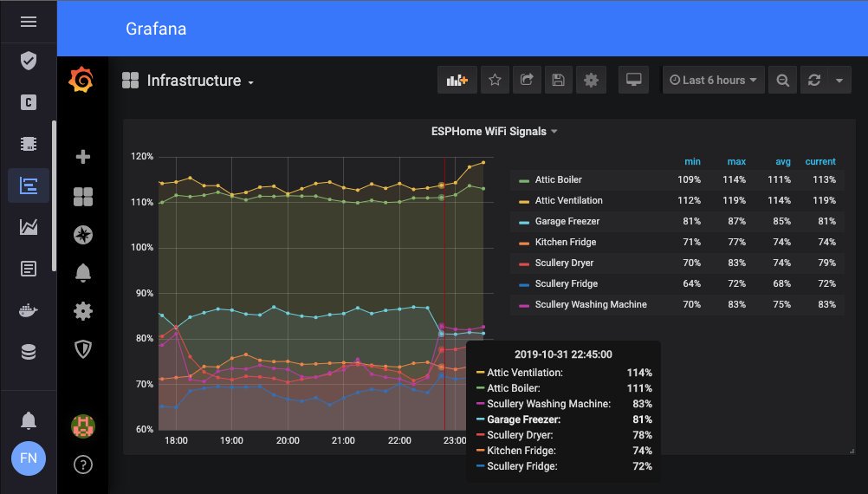Open Grafana's Create plus menu
This screenshot has height=494, width=868.
click(83, 157)
